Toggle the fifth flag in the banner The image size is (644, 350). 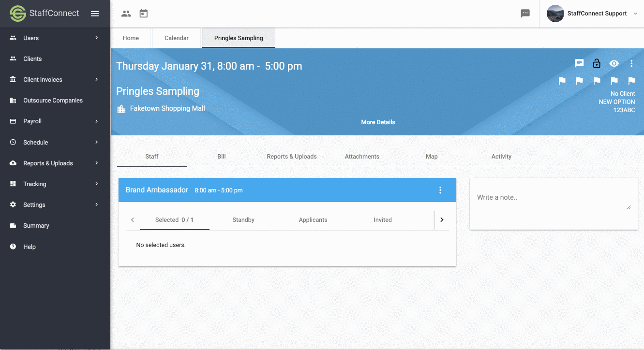pos(632,81)
